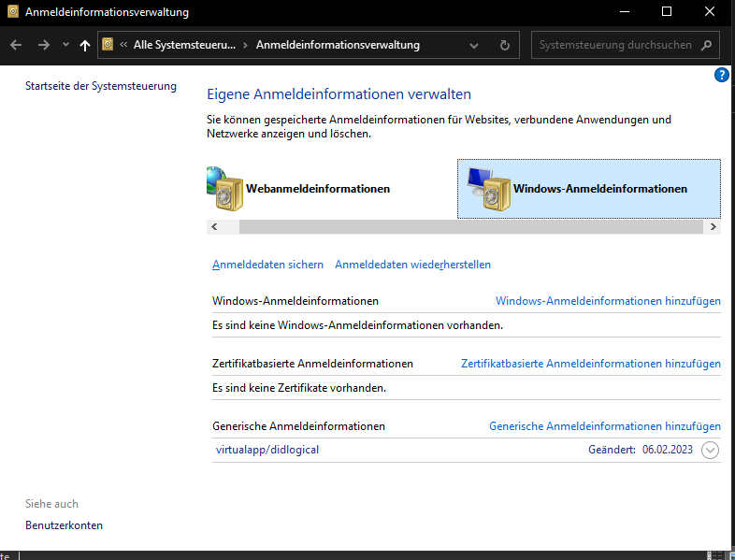Click the safe icon in address bar
Screen dimensions: 735x560
108,45
